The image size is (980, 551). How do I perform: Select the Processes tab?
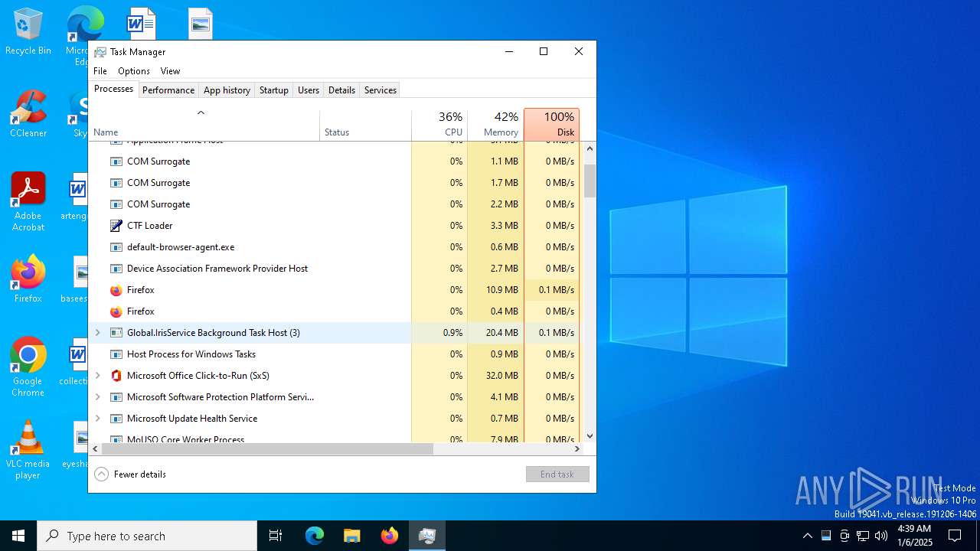tap(113, 89)
